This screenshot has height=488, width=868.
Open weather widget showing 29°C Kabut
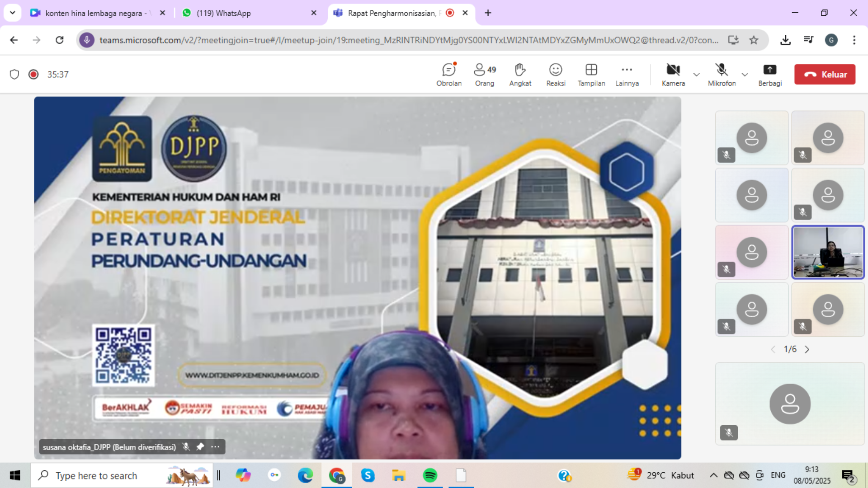(x=660, y=475)
